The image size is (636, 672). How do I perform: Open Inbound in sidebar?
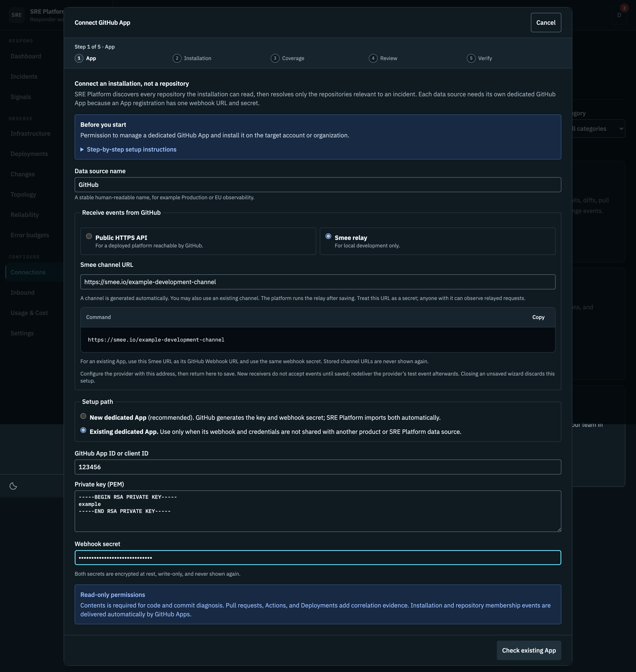coord(23,293)
